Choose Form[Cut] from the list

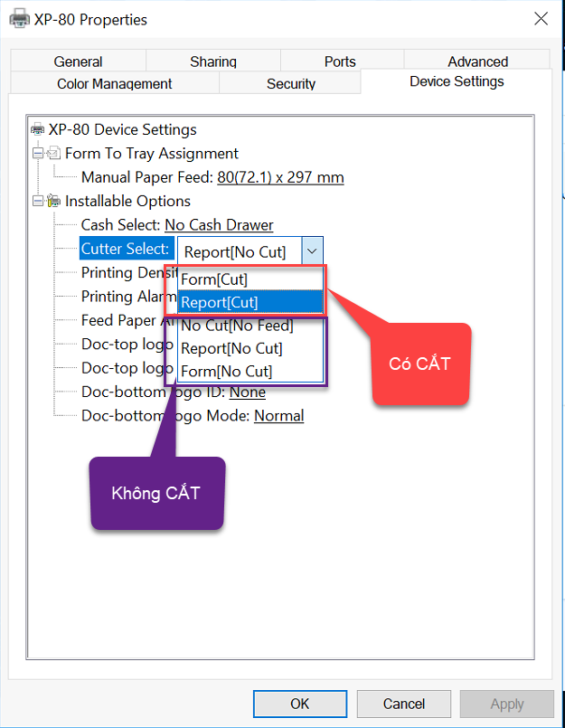[250, 279]
